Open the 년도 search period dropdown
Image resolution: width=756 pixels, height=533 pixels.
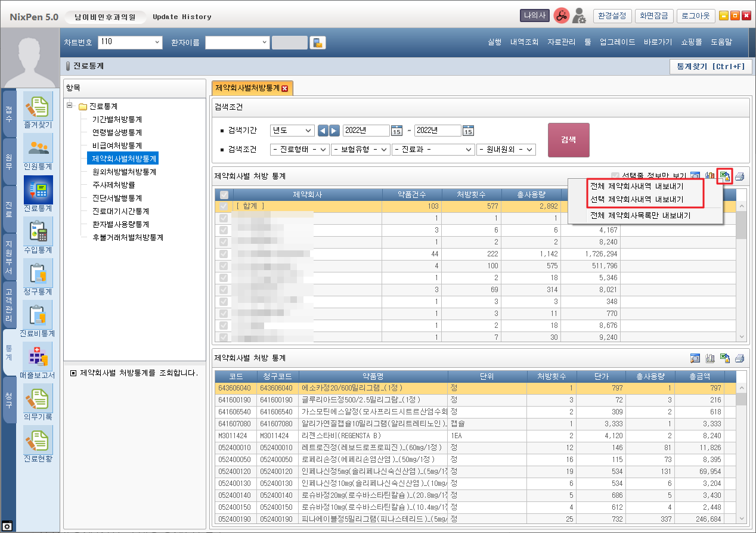[292, 131]
